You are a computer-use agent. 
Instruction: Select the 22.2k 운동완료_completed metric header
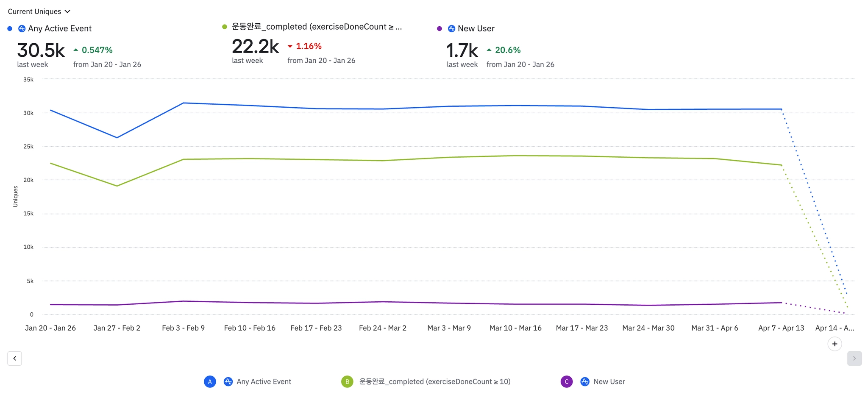coord(256,47)
